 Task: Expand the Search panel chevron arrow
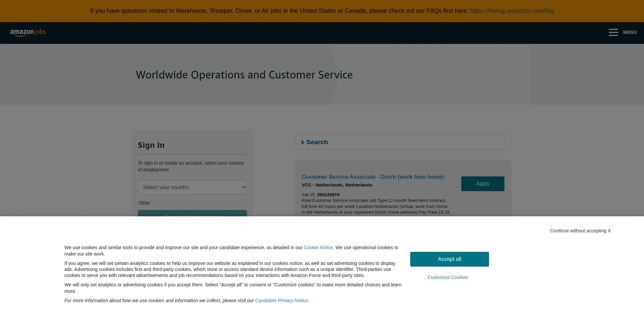(302, 143)
